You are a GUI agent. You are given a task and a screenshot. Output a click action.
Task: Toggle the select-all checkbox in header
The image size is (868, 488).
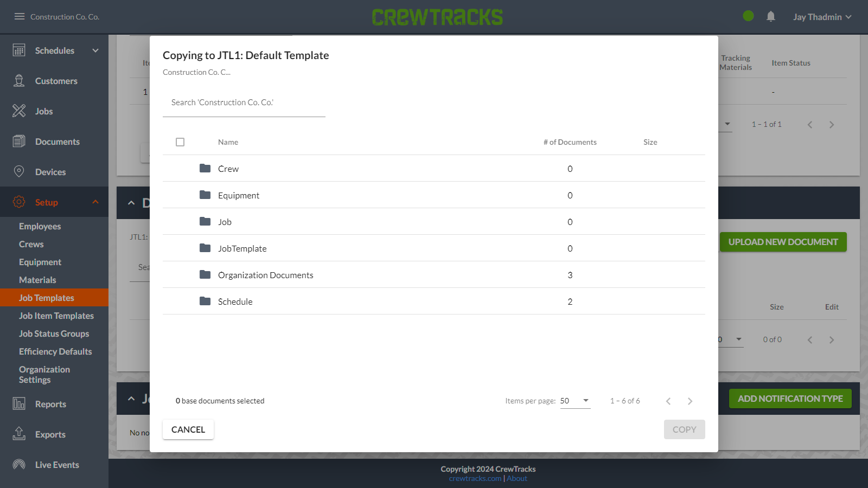pyautogui.click(x=180, y=142)
